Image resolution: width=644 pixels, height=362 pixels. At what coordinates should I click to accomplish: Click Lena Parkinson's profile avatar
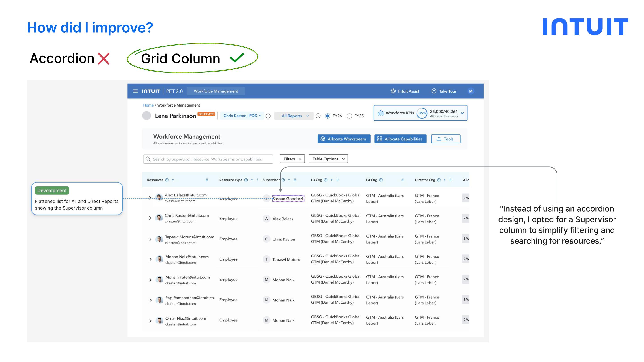tap(146, 116)
